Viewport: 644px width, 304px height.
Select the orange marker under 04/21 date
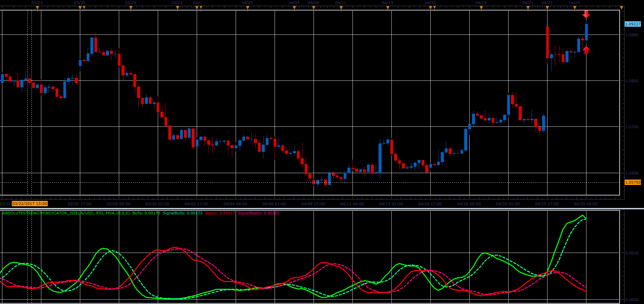point(528,8)
